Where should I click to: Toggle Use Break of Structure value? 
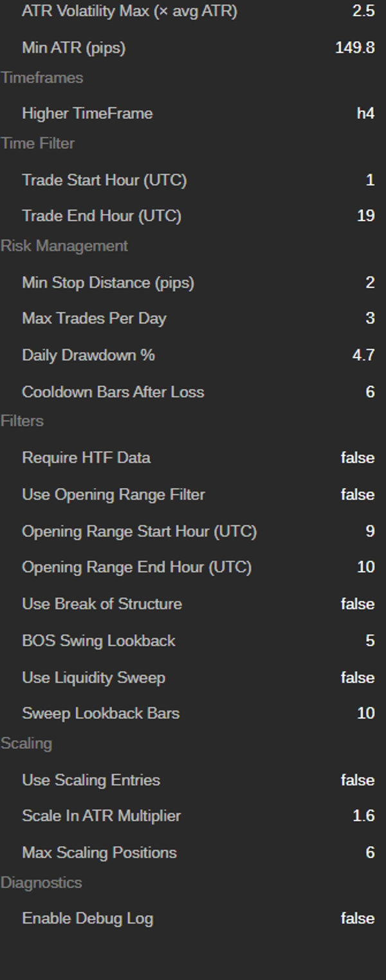coord(358,604)
